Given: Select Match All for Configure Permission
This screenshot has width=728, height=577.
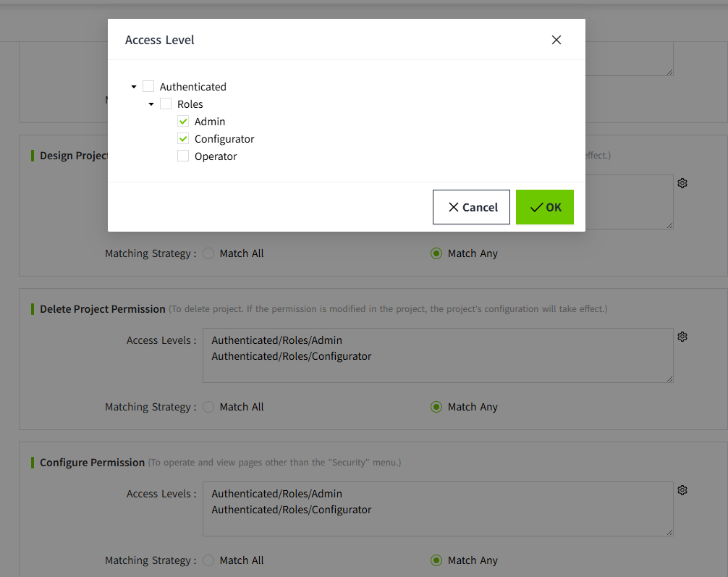Looking at the screenshot, I should pos(208,560).
